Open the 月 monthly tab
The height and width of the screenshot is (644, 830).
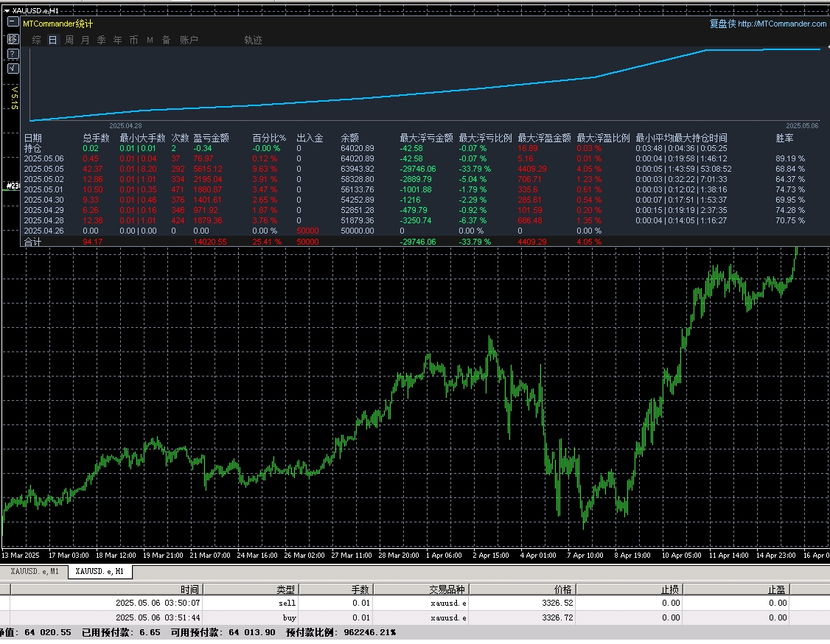pyautogui.click(x=86, y=41)
